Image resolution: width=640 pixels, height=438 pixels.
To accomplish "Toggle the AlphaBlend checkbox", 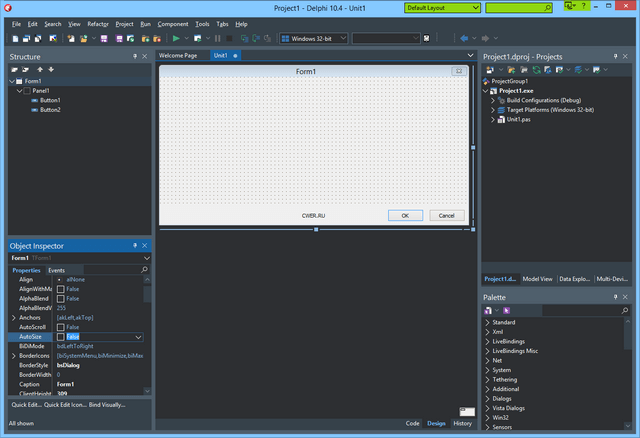I will tap(60, 299).
